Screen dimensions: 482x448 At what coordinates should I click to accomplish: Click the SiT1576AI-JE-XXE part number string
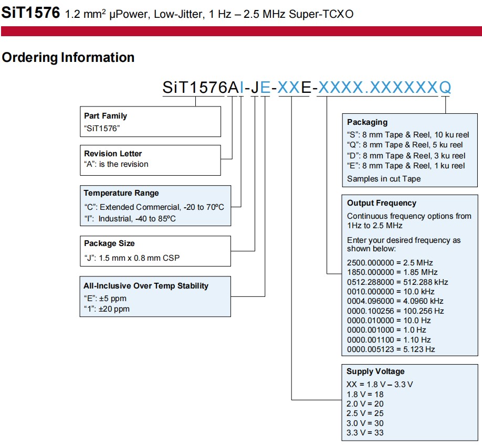[306, 88]
